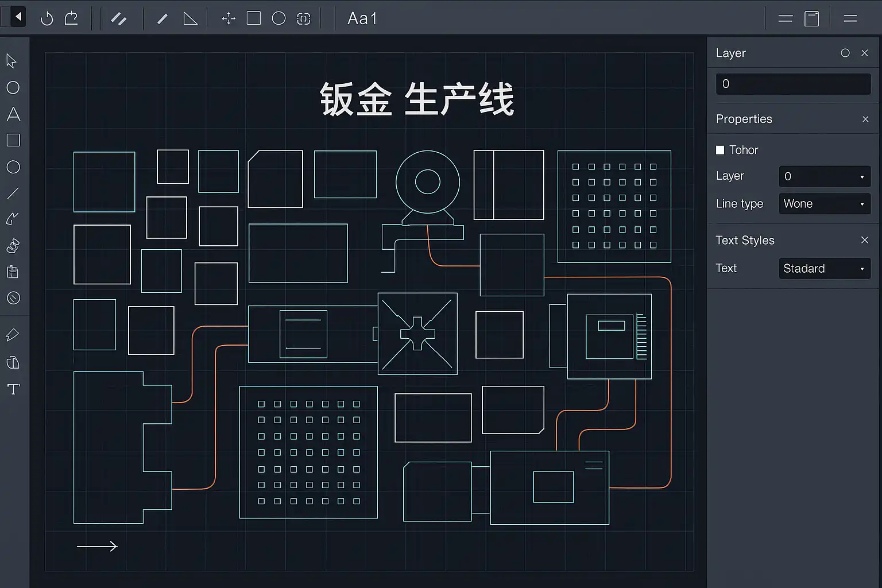Image resolution: width=882 pixels, height=588 pixels.
Task: Select the circle tool in top toolbar
Action: 278,18
